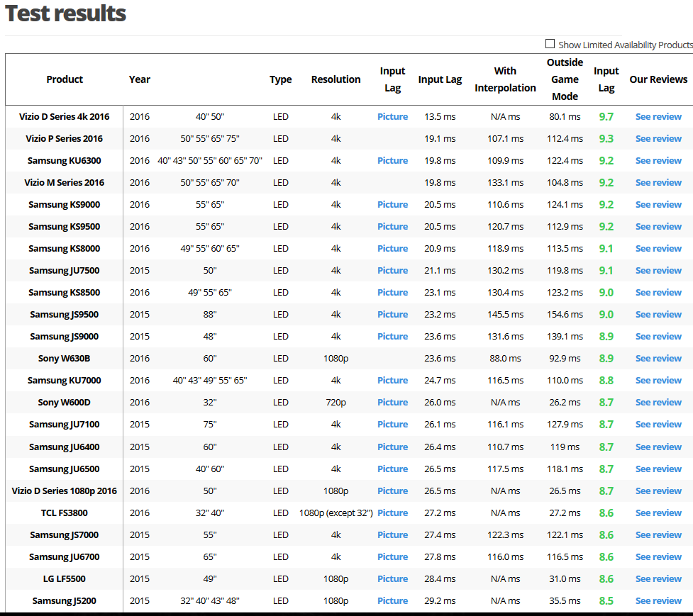Image resolution: width=693 pixels, height=616 pixels.
Task: Select product name Samsung KS8500
Action: point(65,292)
